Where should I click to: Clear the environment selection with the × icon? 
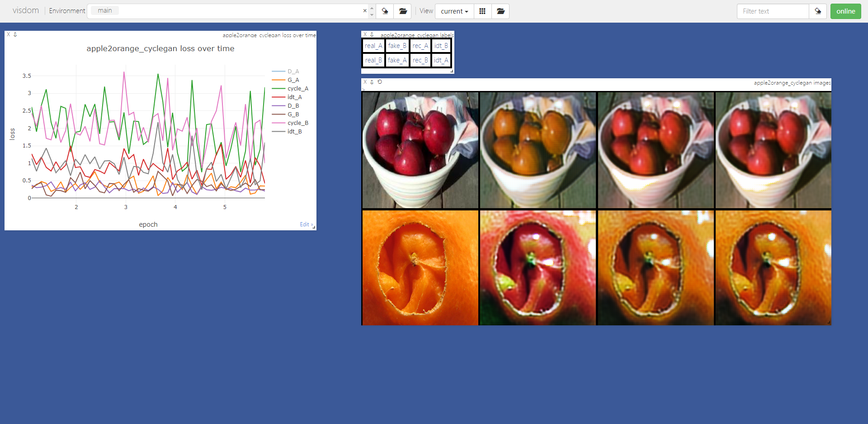pos(365,10)
